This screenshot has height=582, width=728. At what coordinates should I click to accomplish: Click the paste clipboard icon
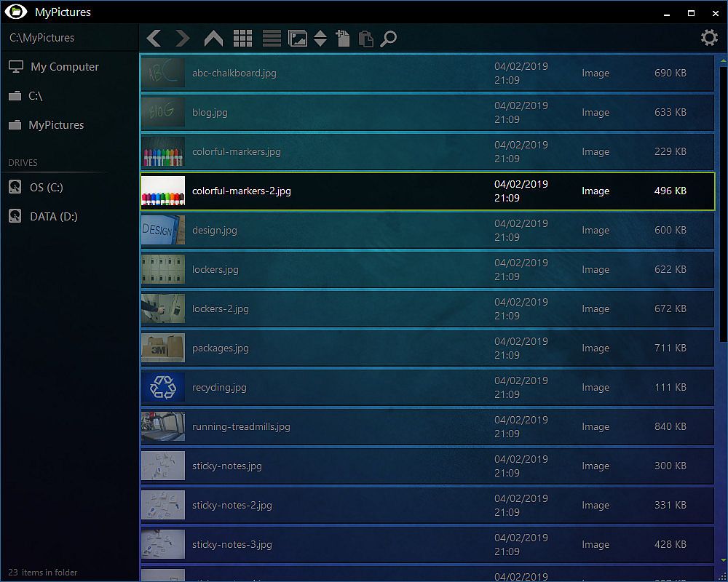pyautogui.click(x=366, y=38)
